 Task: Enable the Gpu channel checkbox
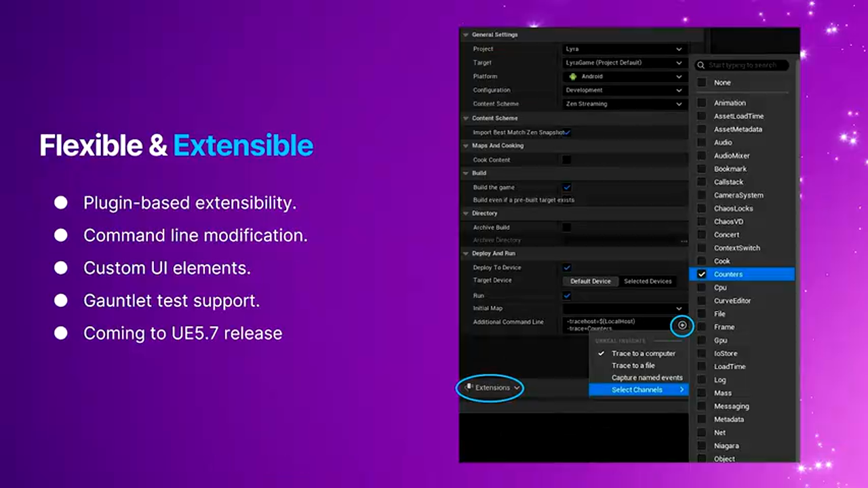click(x=702, y=340)
